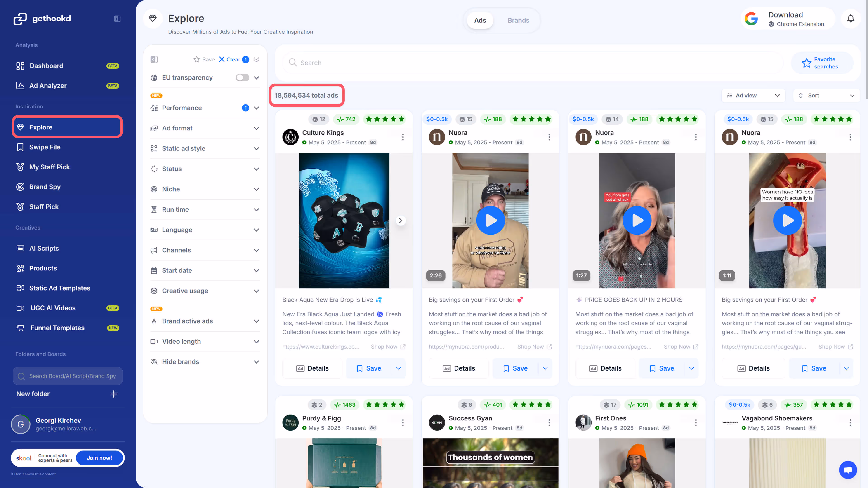Open the chat support bubble icon

[x=848, y=470]
